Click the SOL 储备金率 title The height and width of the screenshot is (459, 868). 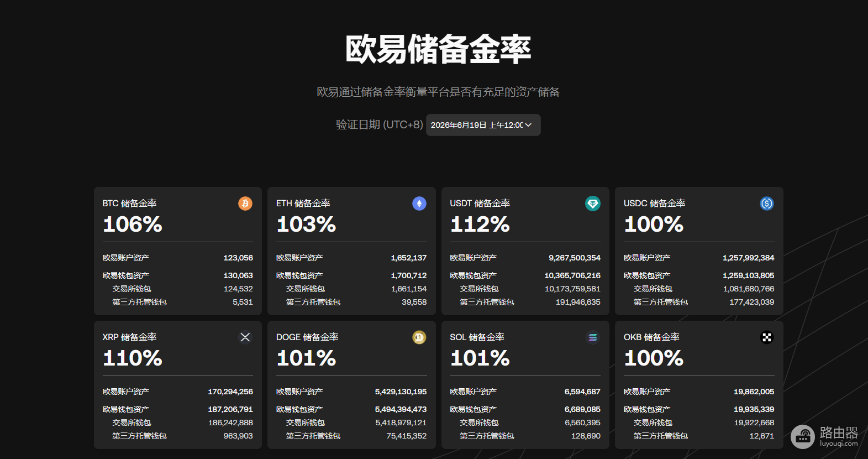click(477, 337)
